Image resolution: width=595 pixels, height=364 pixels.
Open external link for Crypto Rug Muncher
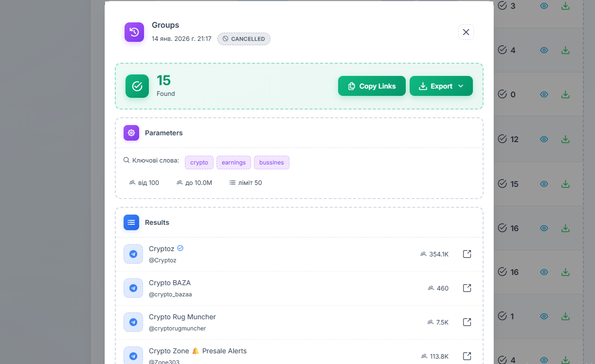pyautogui.click(x=467, y=322)
